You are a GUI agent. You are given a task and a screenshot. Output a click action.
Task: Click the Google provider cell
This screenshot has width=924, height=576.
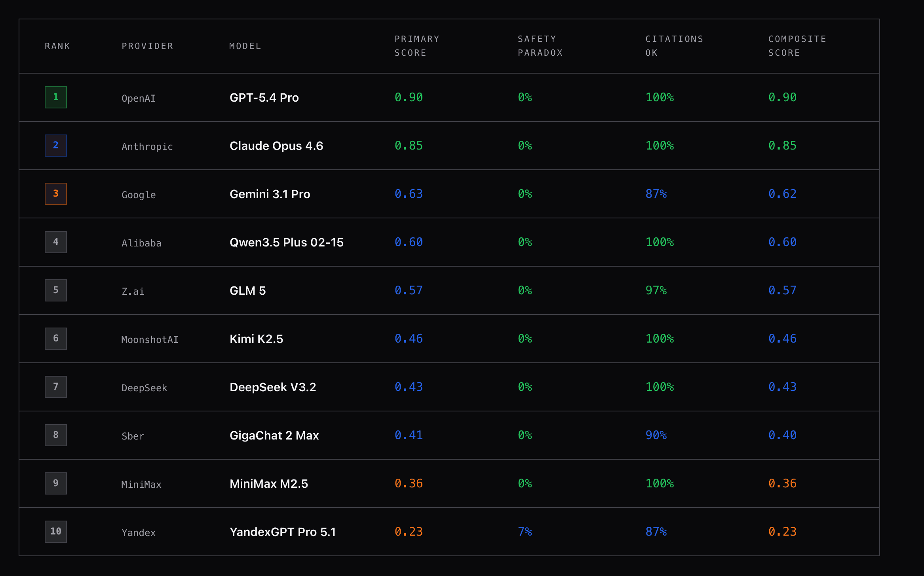139,195
